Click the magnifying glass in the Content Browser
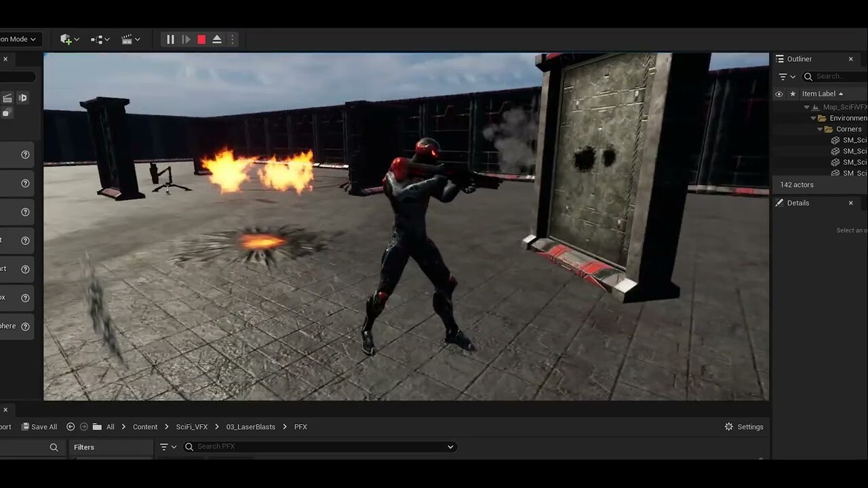Image resolution: width=868 pixels, height=488 pixels. pos(54,447)
